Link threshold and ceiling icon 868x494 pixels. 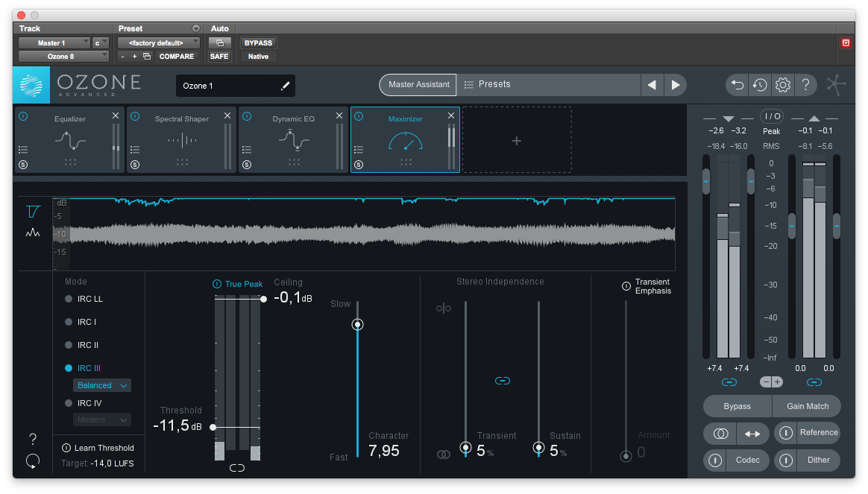(x=237, y=468)
